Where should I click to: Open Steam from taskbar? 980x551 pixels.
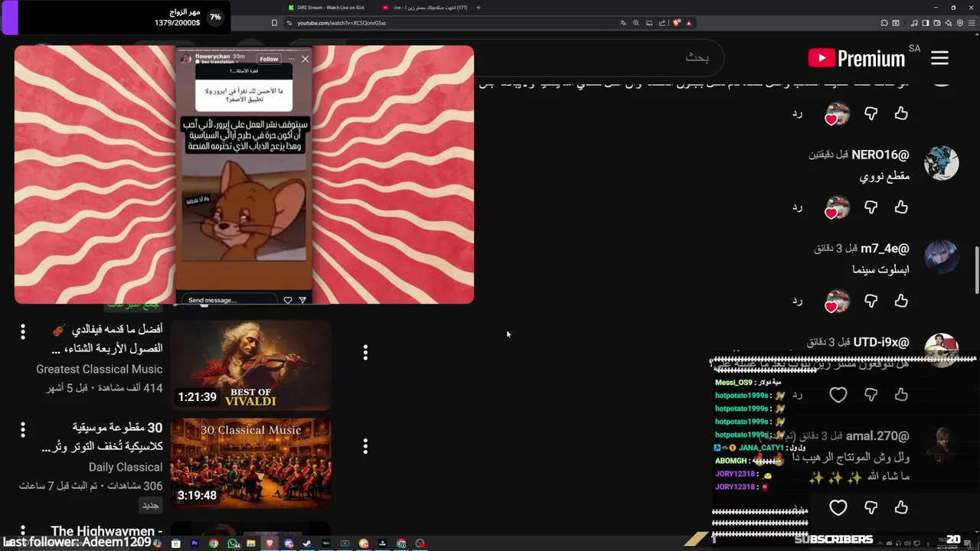click(x=307, y=543)
